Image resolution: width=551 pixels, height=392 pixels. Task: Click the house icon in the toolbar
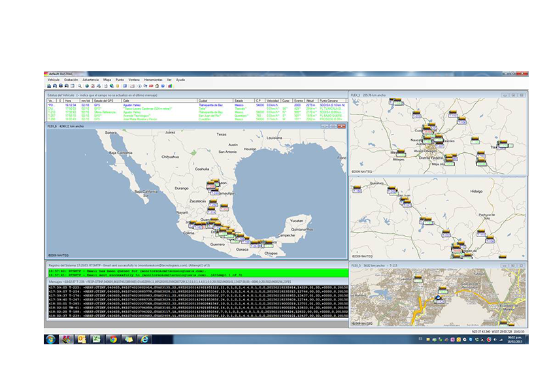coord(157,86)
